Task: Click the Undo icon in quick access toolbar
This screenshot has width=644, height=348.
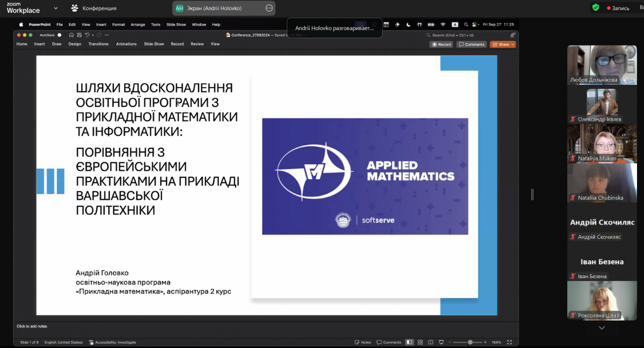Action: click(87, 35)
